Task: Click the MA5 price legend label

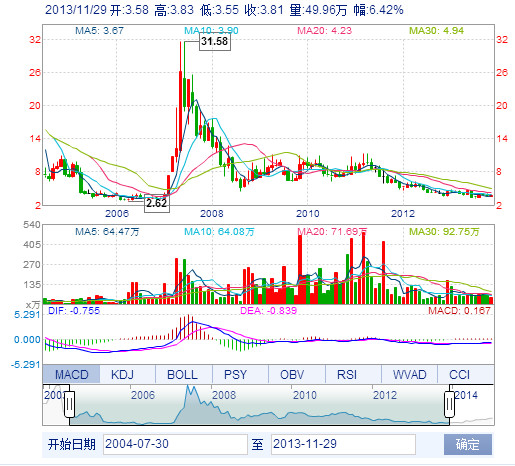Action: pos(99,31)
